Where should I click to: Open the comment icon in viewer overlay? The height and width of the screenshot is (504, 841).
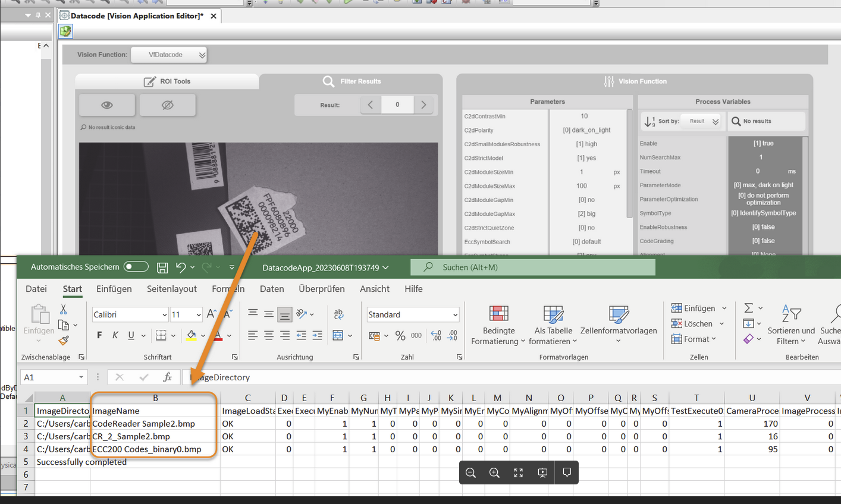pyautogui.click(x=567, y=473)
